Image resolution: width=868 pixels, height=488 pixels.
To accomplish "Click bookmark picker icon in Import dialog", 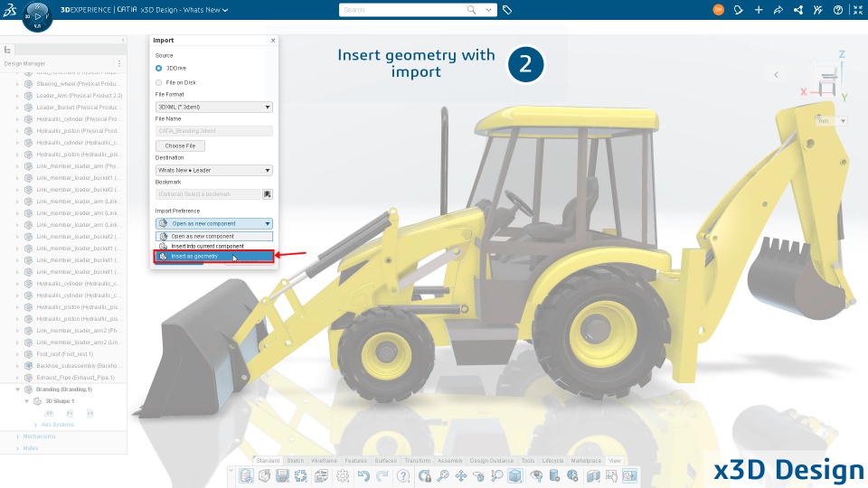I will pyautogui.click(x=268, y=194).
